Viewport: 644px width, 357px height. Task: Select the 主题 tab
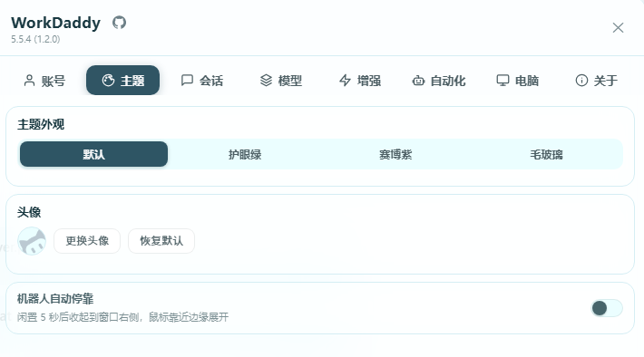pos(122,81)
